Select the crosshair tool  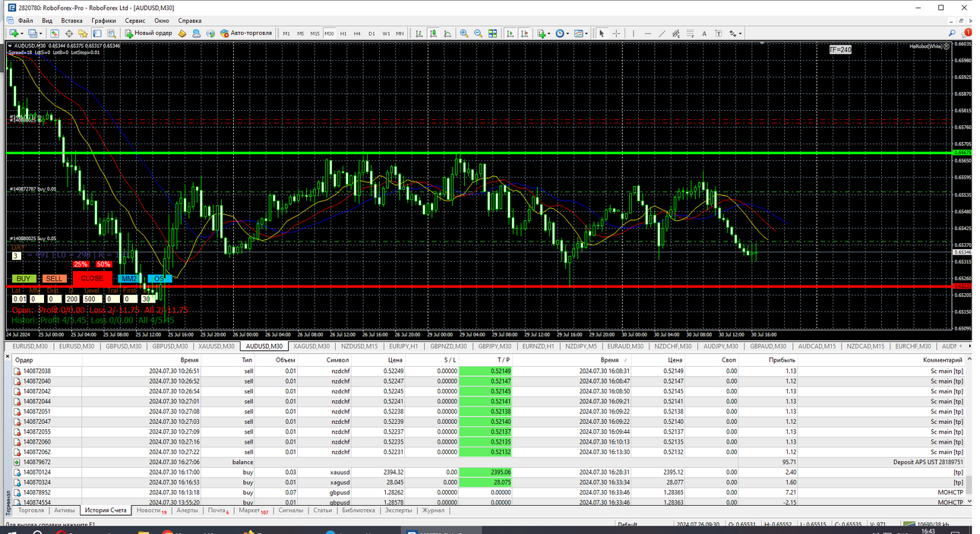pos(616,33)
